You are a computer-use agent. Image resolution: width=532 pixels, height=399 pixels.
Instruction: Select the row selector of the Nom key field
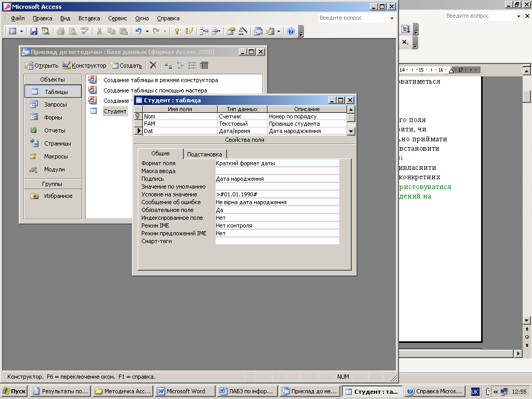138,116
